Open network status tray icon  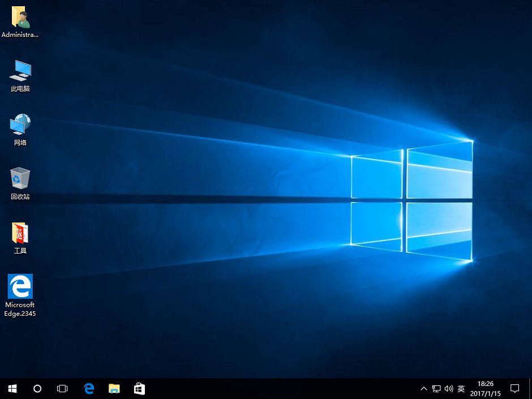pyautogui.click(x=436, y=388)
